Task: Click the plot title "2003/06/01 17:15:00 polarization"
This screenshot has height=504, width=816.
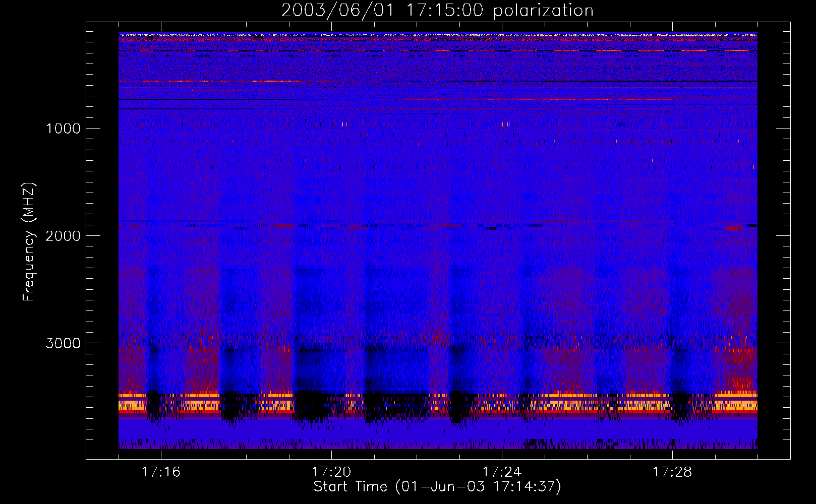Action: [437, 11]
